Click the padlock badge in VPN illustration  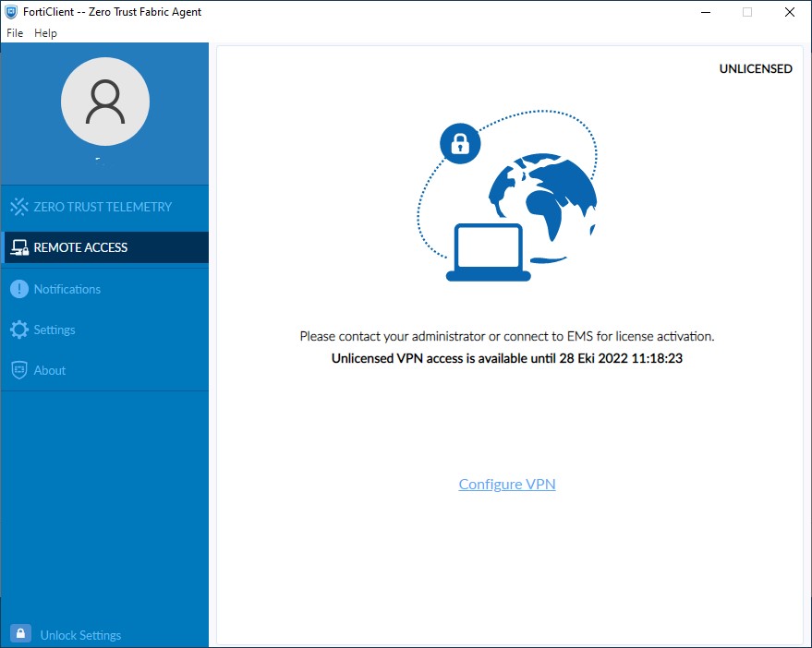(x=460, y=143)
